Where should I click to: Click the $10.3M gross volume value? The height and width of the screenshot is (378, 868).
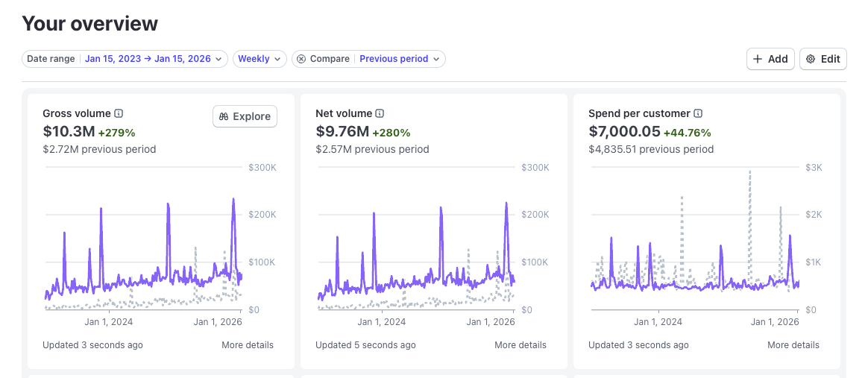pyautogui.click(x=69, y=132)
